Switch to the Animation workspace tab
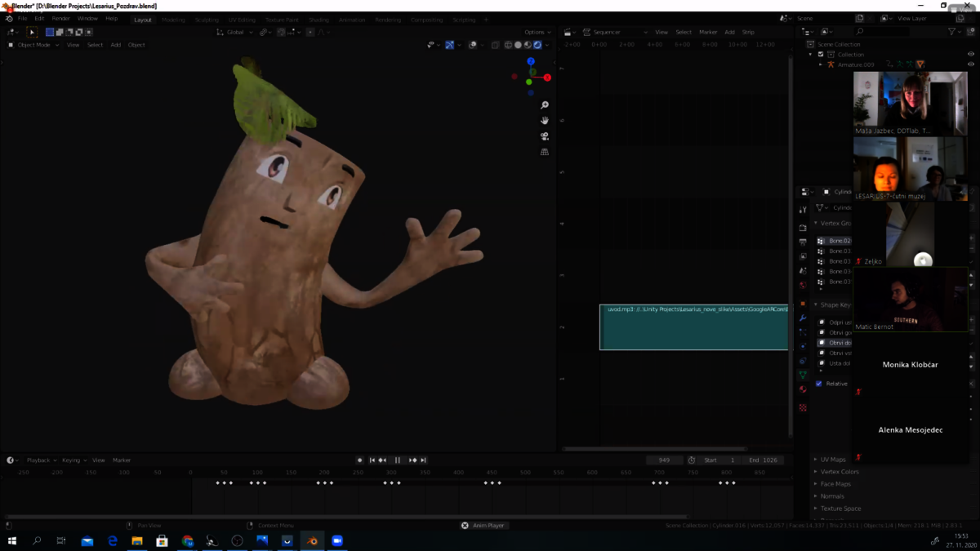 [352, 20]
